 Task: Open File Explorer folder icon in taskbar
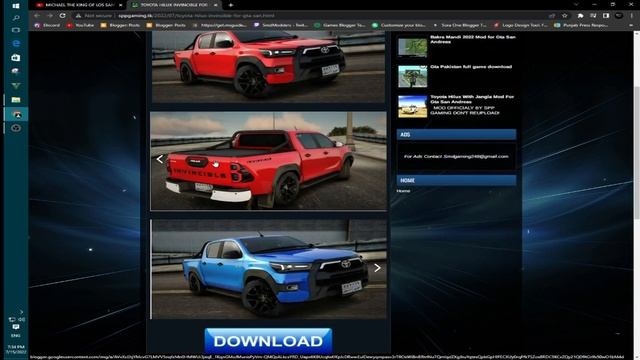click(16, 100)
